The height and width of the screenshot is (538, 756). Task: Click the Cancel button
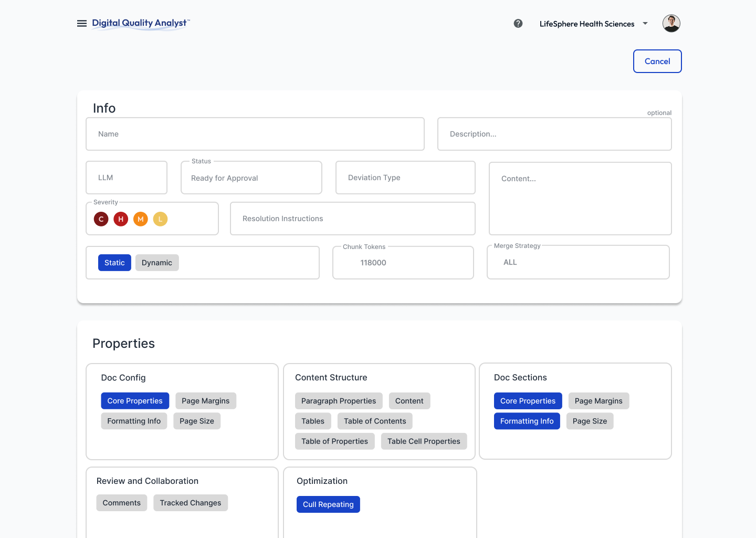point(657,61)
